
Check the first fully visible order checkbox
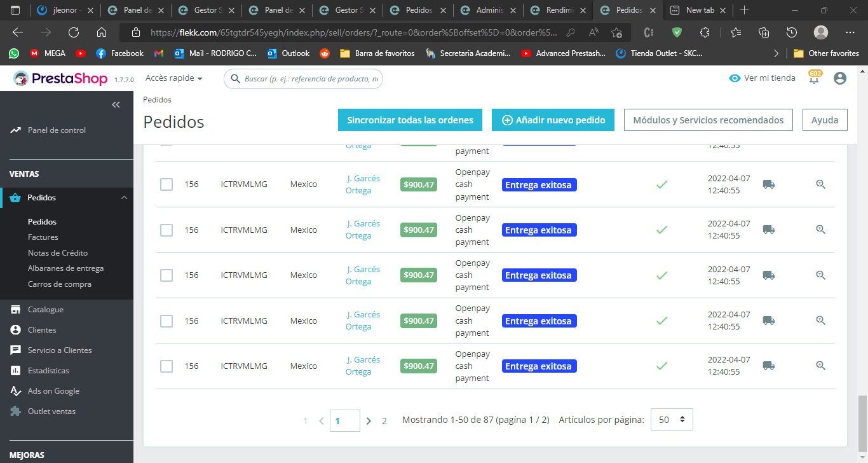(x=166, y=184)
